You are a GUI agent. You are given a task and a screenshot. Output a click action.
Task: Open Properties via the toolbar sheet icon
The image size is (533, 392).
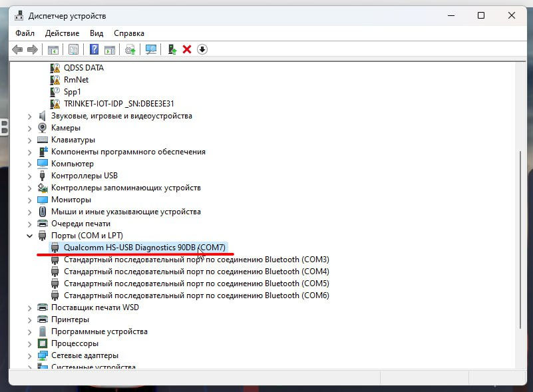tap(73, 50)
